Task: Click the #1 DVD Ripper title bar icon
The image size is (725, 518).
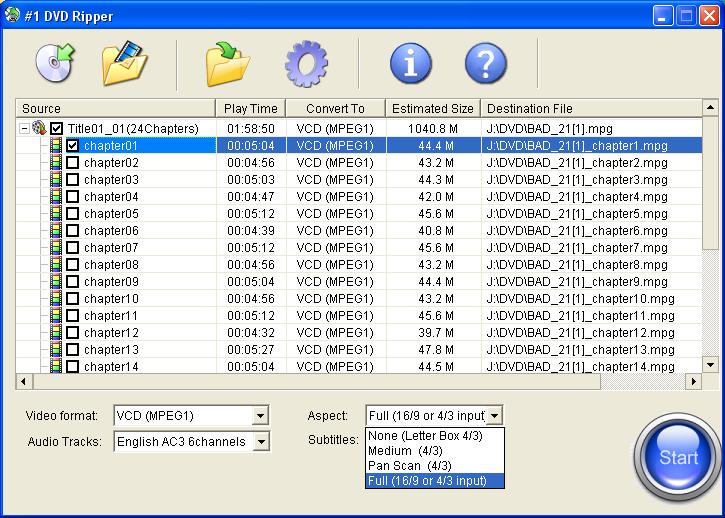Action: [12, 15]
